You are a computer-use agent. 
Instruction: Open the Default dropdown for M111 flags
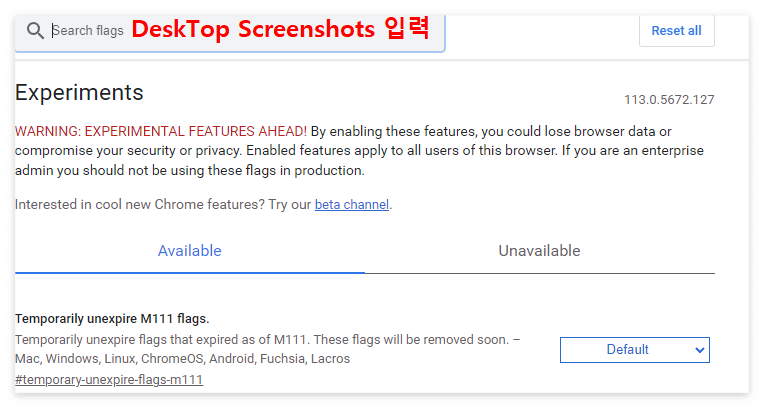pyautogui.click(x=634, y=350)
